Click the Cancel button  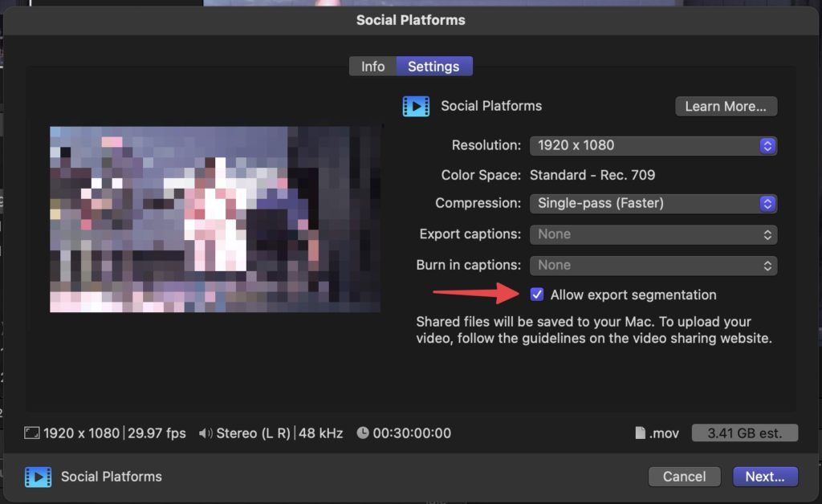[x=684, y=477]
